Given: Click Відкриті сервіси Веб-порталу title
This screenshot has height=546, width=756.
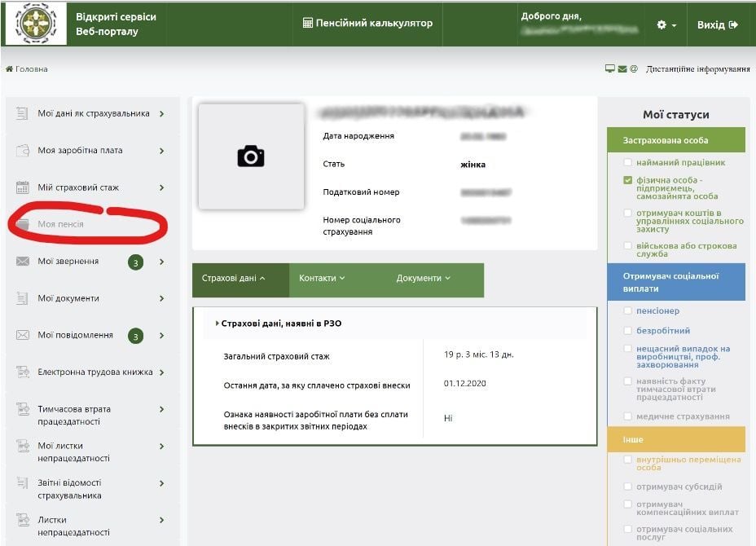Looking at the screenshot, I should coord(116,24).
